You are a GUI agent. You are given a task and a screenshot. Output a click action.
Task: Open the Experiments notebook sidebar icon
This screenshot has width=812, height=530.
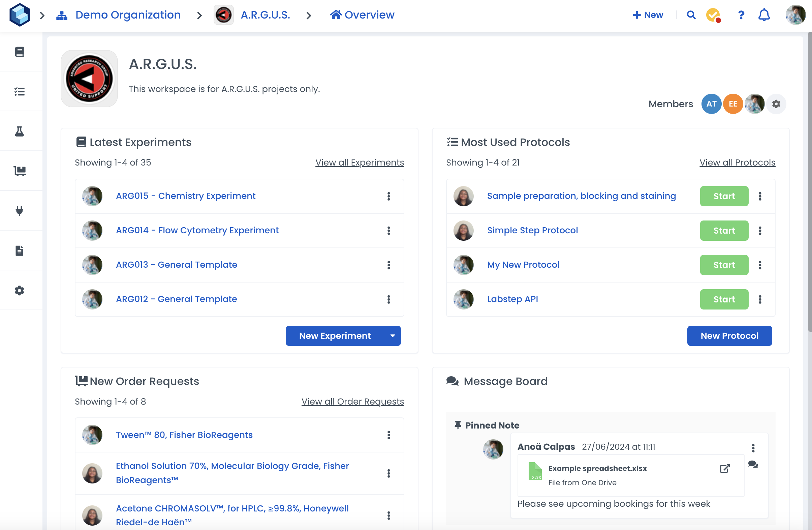(x=20, y=52)
